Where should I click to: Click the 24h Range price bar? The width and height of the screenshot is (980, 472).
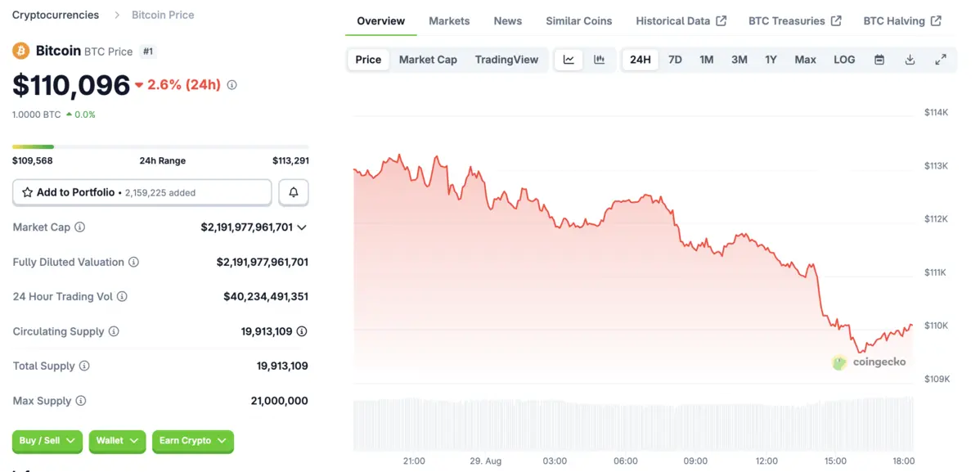(160, 147)
